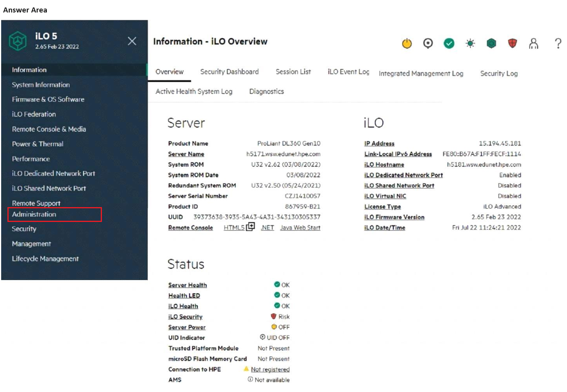Click the Server Power link
The width and height of the screenshot is (567, 392).
(x=187, y=327)
